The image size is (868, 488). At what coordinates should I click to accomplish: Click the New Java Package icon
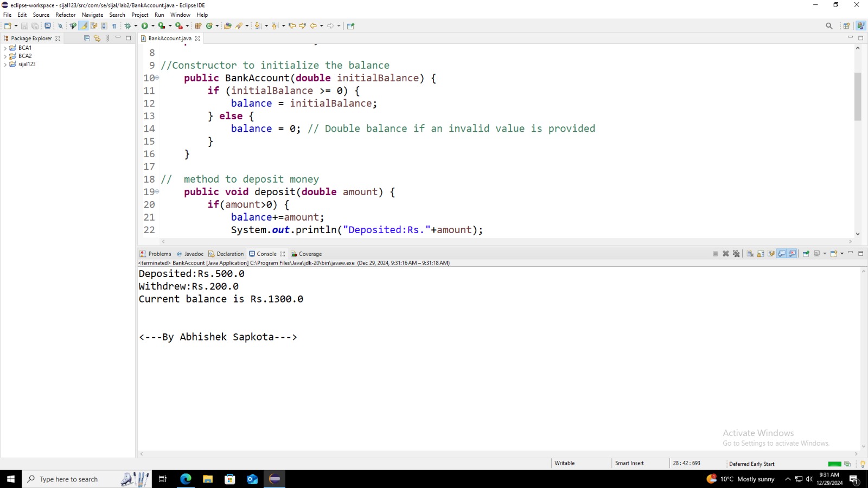click(x=198, y=25)
